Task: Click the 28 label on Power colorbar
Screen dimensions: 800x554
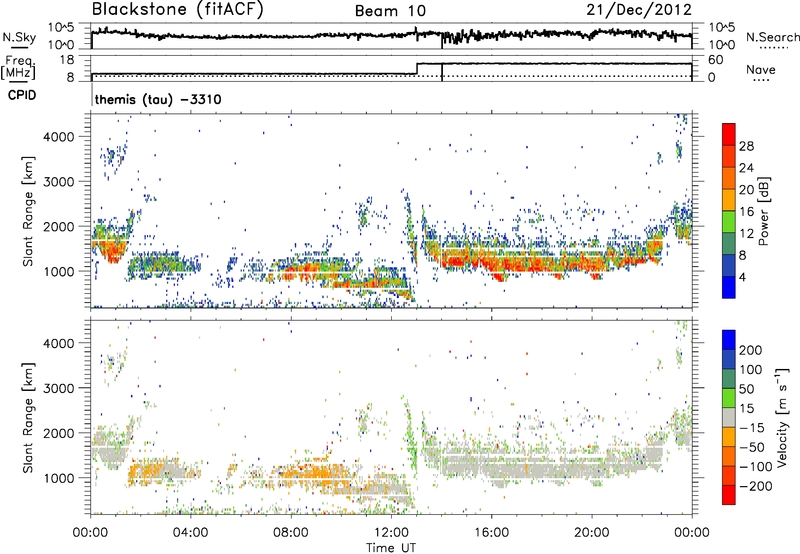Action: [x=746, y=146]
